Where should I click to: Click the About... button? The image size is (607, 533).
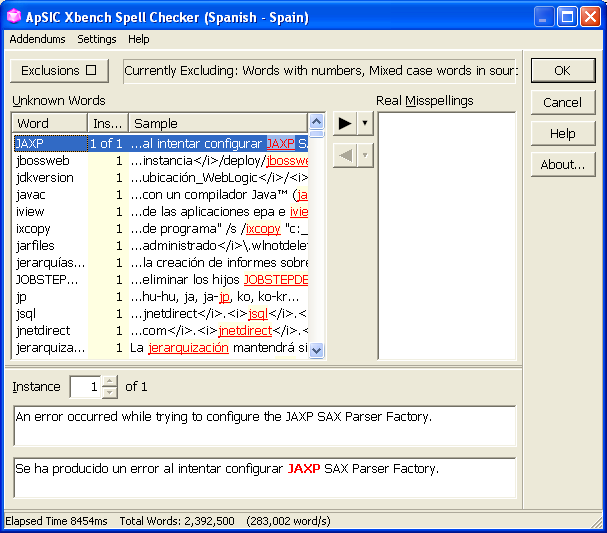(562, 165)
